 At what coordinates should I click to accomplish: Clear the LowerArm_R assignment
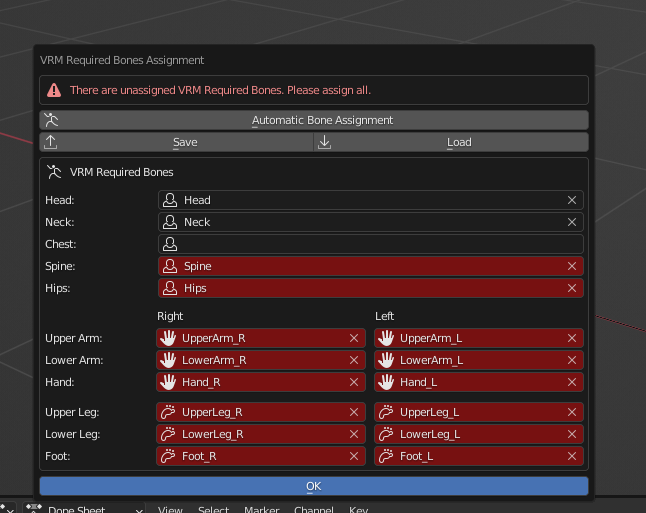[354, 360]
